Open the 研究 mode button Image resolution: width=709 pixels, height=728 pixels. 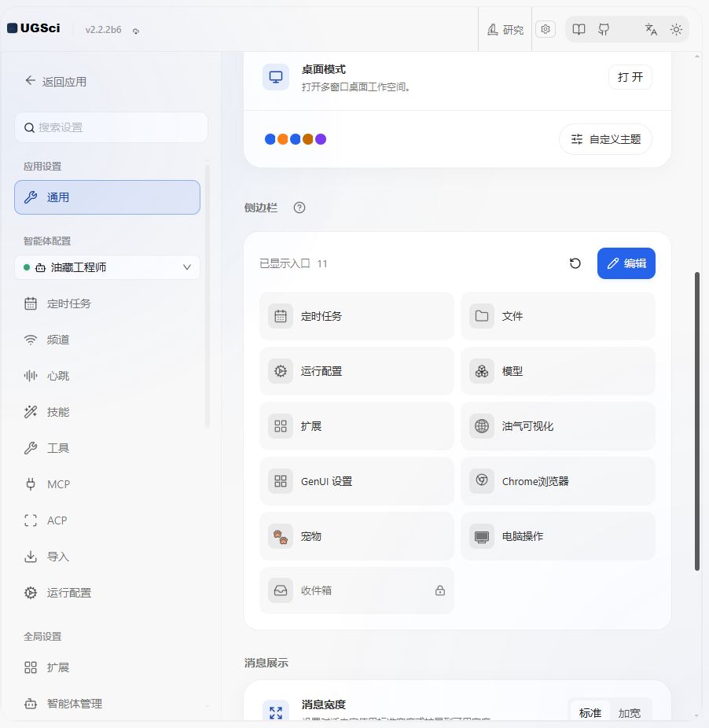[505, 30]
